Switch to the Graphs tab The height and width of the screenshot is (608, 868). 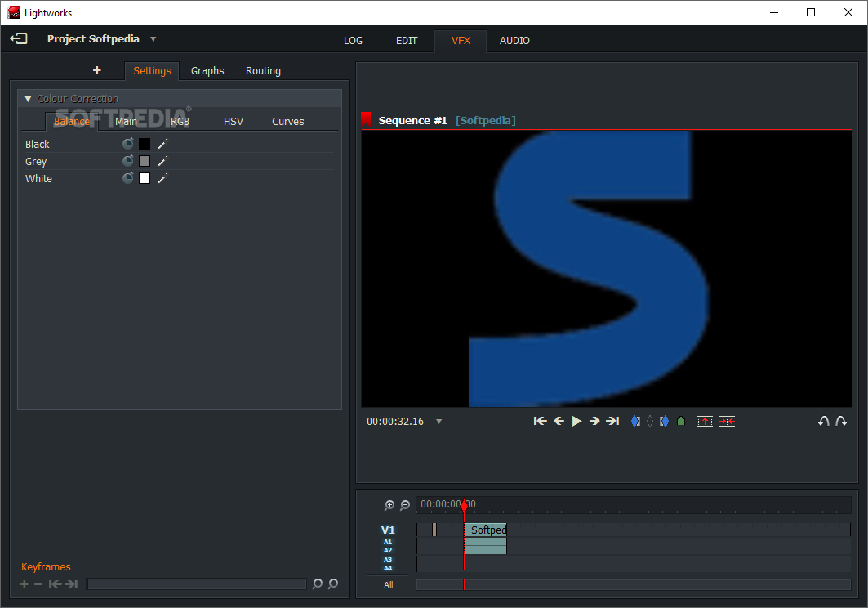(207, 71)
